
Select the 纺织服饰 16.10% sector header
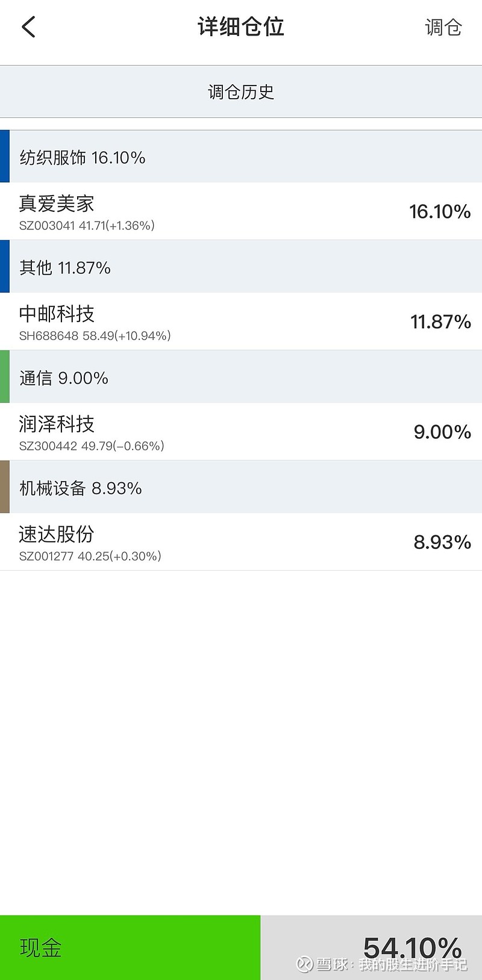[x=83, y=158]
